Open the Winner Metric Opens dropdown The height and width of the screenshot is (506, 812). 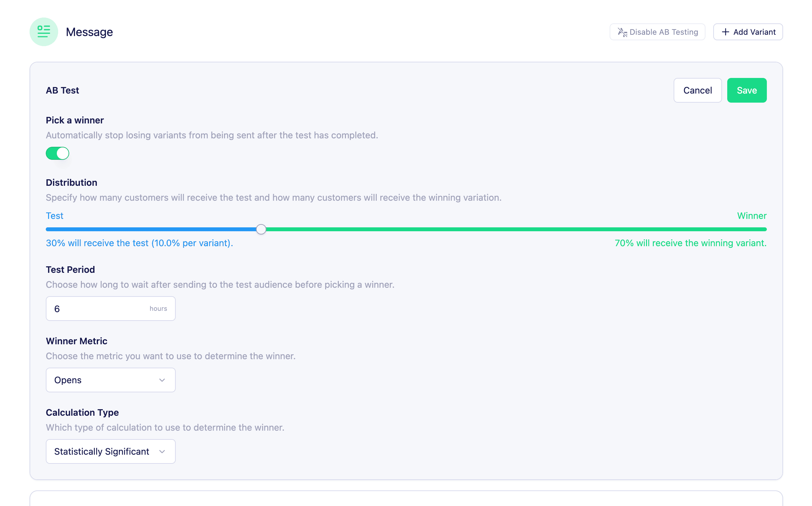coord(110,380)
